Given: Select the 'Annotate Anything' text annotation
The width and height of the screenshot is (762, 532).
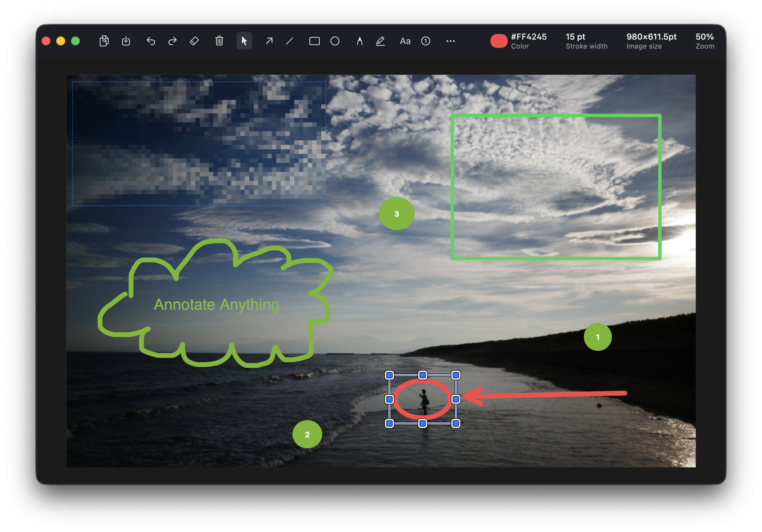Looking at the screenshot, I should (x=216, y=304).
